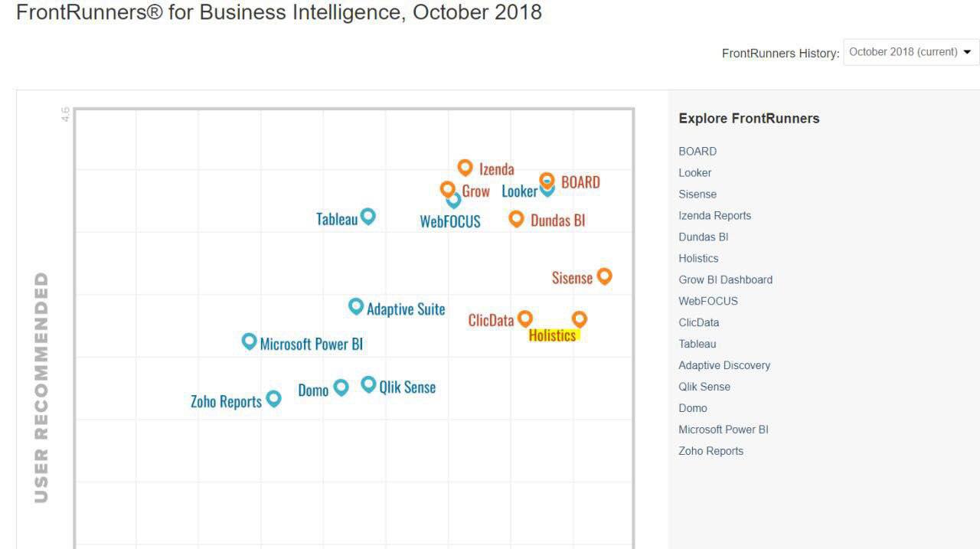The height and width of the screenshot is (549, 980).
Task: Click the Tableau blue pin marker
Action: (368, 216)
